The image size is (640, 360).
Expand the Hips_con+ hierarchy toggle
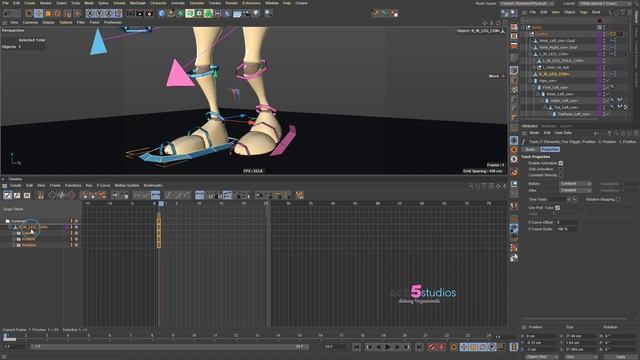(530, 81)
